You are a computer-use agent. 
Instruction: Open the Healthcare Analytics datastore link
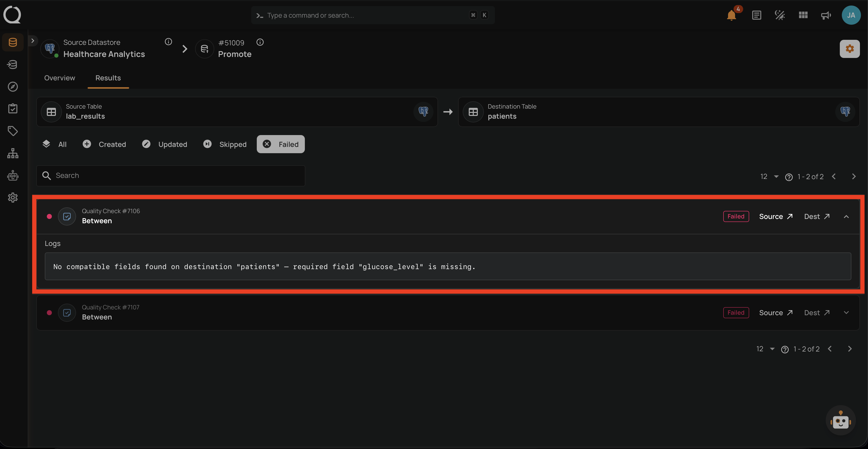pos(104,54)
